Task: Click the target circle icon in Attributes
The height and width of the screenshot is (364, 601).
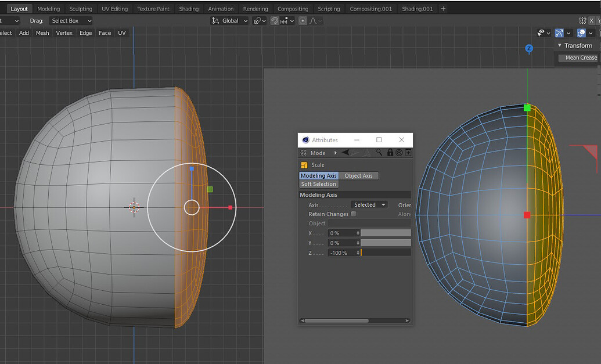Action: 399,153
